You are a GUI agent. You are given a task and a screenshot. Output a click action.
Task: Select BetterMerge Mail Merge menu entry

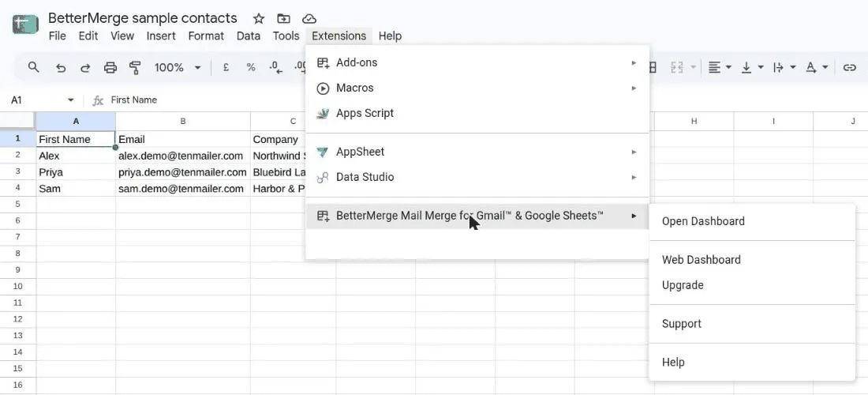(477, 216)
